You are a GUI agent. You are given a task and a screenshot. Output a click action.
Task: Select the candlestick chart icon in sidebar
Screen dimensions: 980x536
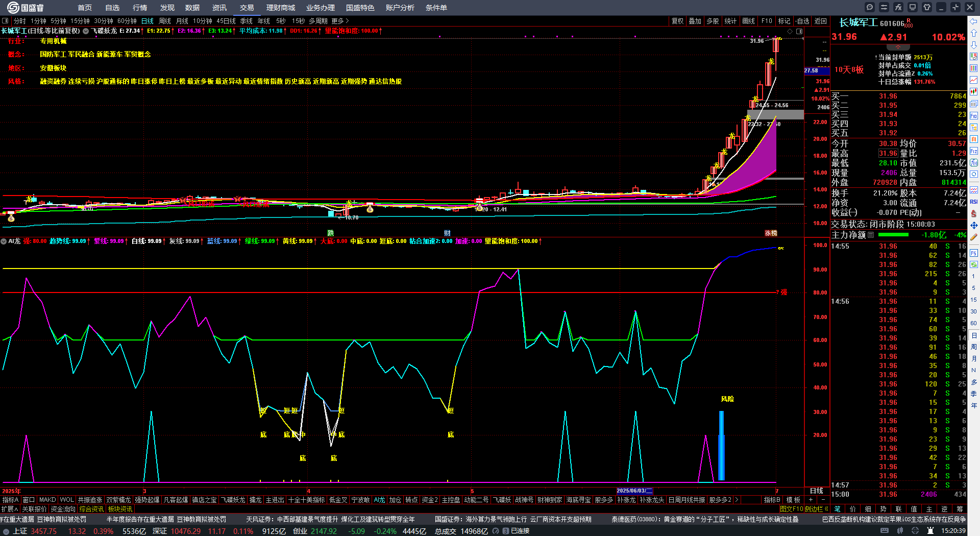[974, 92]
